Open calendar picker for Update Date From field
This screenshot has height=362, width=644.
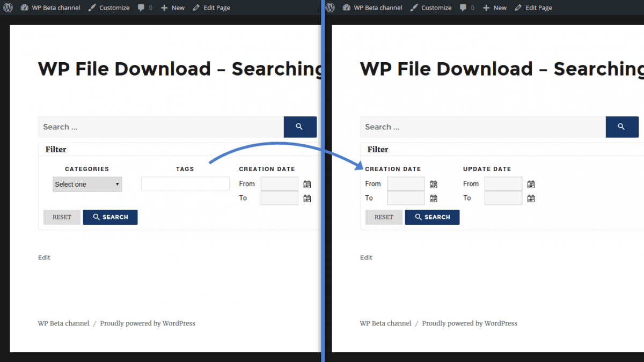pos(531,184)
